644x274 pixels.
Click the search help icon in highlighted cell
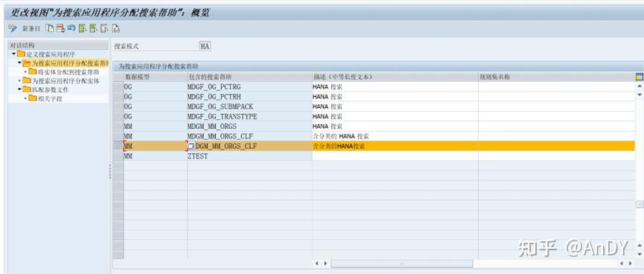click(191, 146)
